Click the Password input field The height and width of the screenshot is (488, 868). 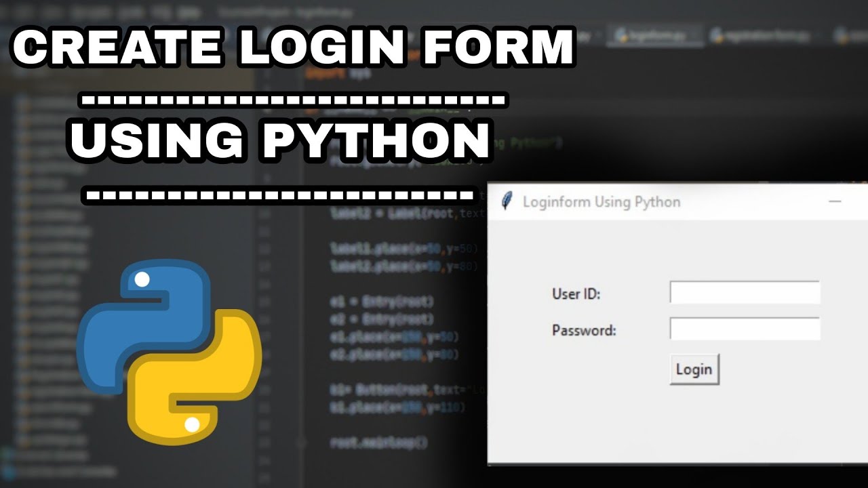point(745,329)
